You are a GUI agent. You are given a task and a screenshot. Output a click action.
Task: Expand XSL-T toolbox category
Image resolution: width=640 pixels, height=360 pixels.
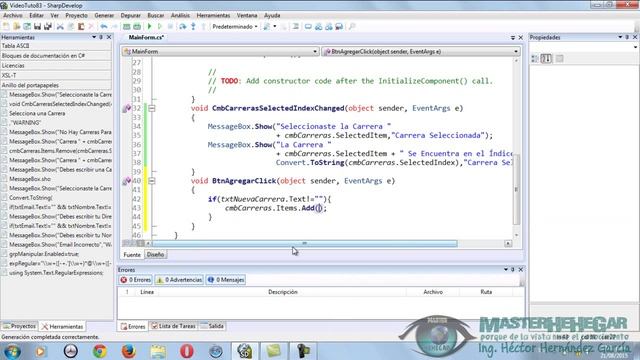tap(56, 75)
